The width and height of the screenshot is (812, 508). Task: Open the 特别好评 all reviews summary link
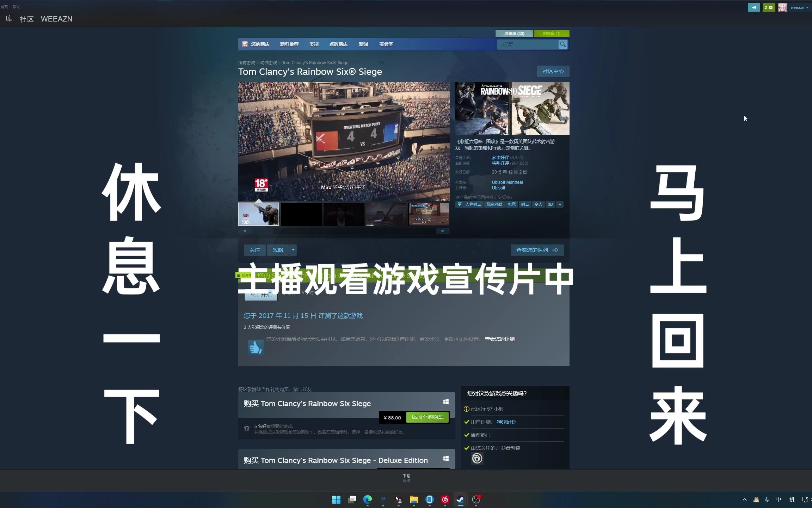[x=500, y=163]
